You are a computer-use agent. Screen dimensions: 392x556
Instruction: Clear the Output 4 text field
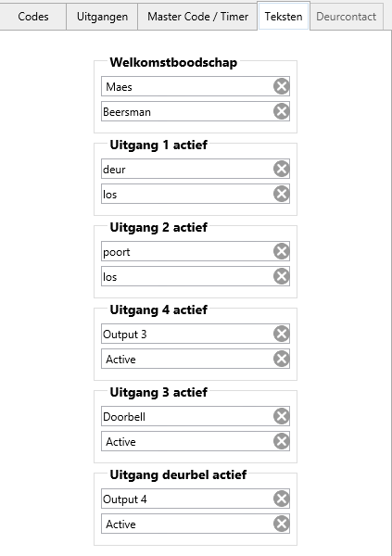click(282, 499)
